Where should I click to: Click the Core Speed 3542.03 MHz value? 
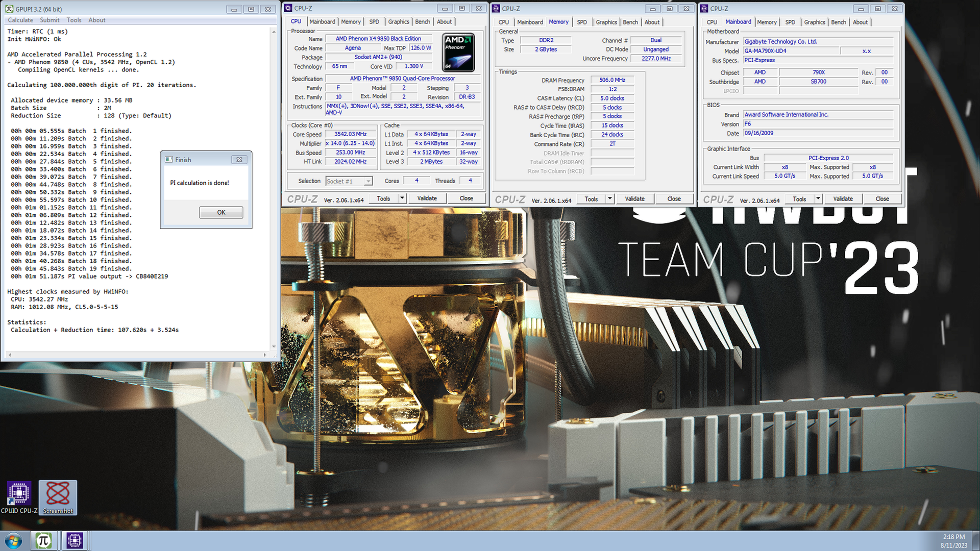click(x=350, y=134)
